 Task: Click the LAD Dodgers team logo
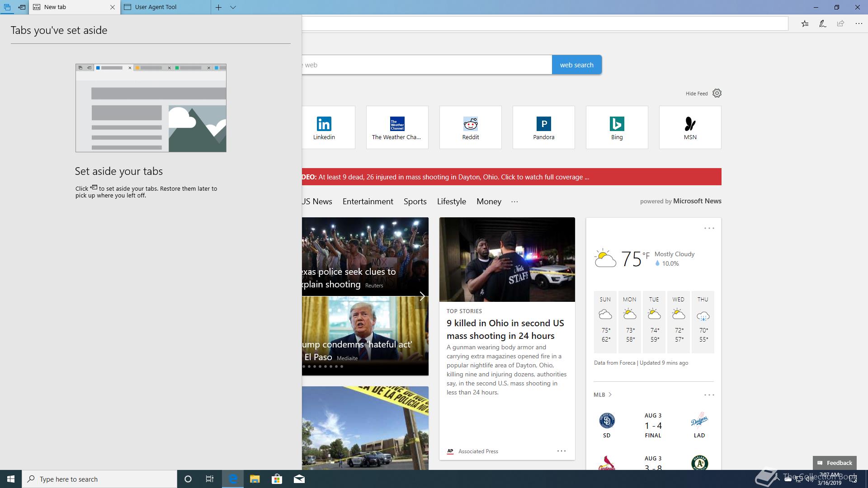click(699, 420)
